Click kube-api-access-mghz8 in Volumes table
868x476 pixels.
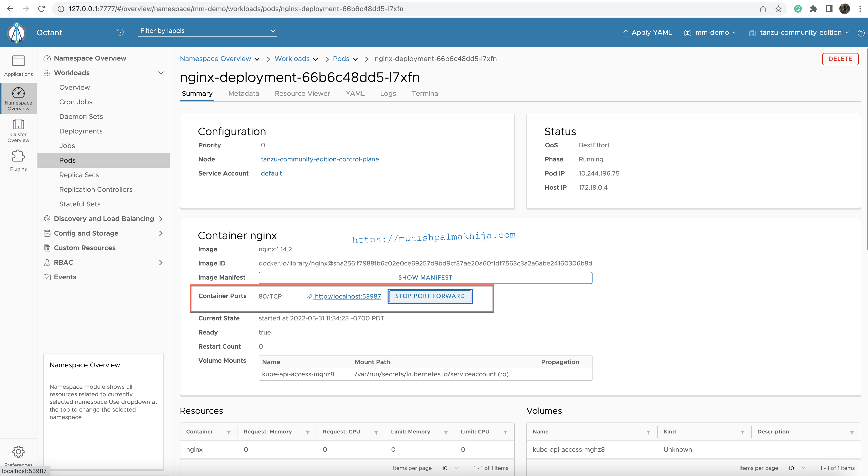coord(568,450)
